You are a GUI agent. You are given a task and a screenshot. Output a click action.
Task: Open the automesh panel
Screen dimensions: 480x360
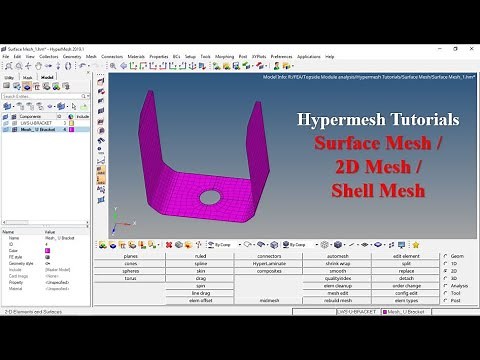pos(337,256)
